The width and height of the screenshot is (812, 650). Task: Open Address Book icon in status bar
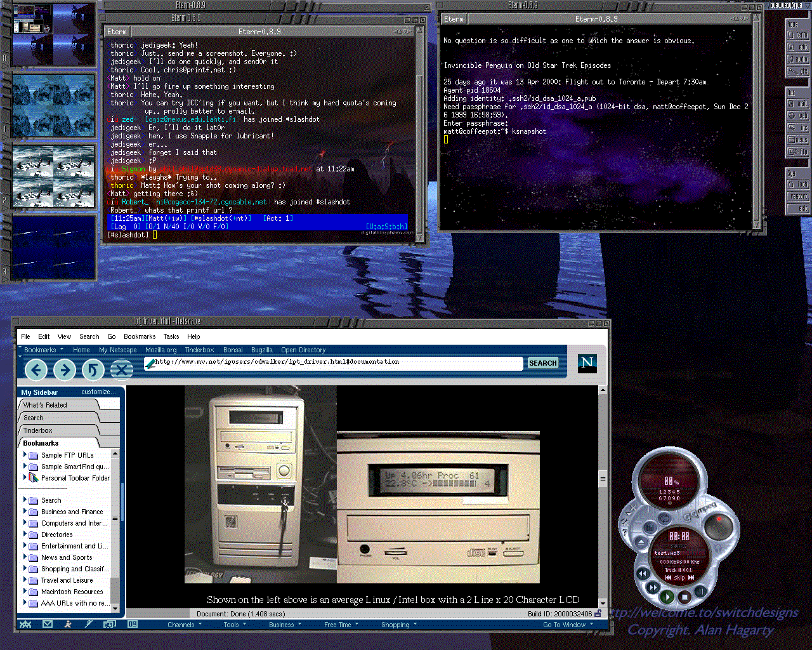(109, 624)
